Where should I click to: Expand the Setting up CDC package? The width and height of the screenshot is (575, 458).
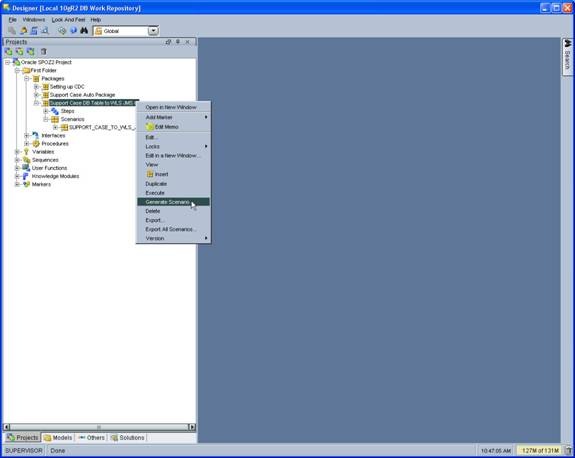point(36,87)
